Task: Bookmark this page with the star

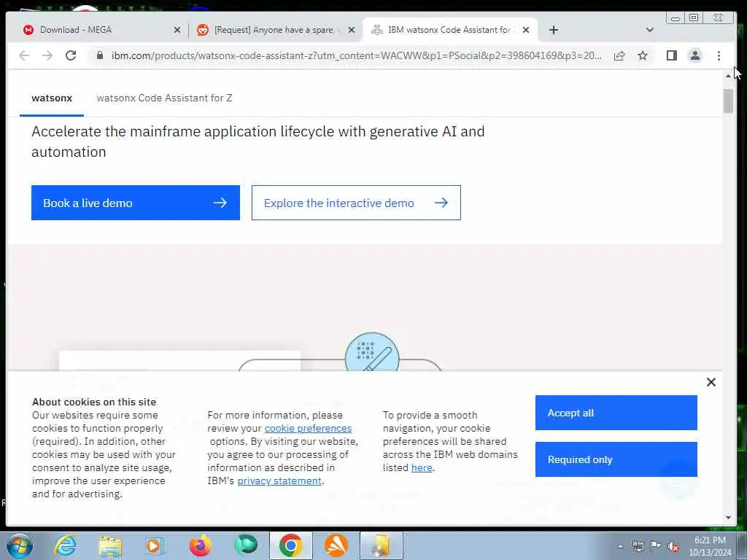Action: [643, 55]
